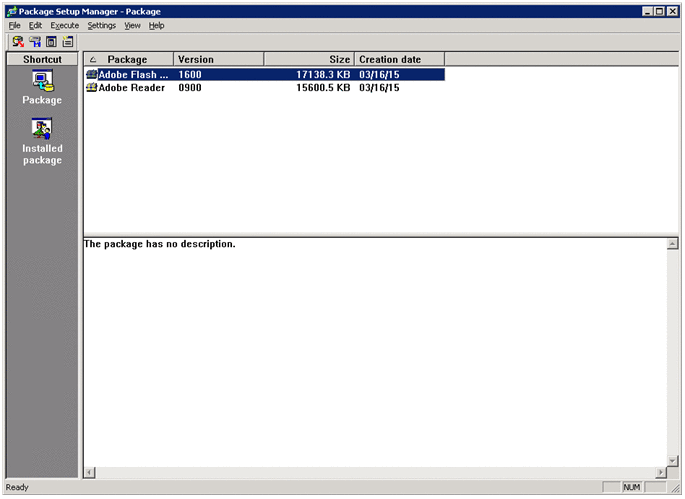Click the window resize grip corner
Image resolution: width=685 pixels, height=499 pixels.
coord(675,488)
